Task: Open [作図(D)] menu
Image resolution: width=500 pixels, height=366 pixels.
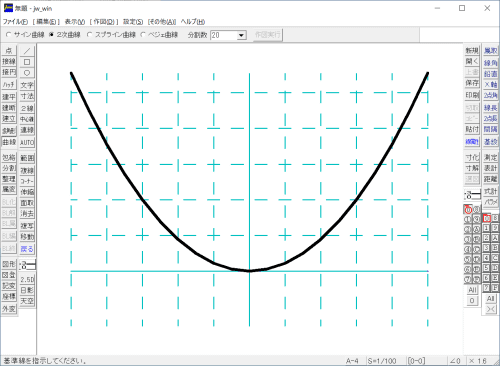Action: click(104, 22)
